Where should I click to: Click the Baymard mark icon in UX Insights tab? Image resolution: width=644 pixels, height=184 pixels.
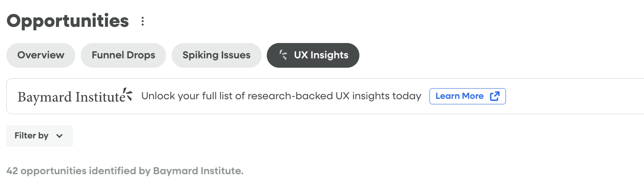tap(283, 55)
